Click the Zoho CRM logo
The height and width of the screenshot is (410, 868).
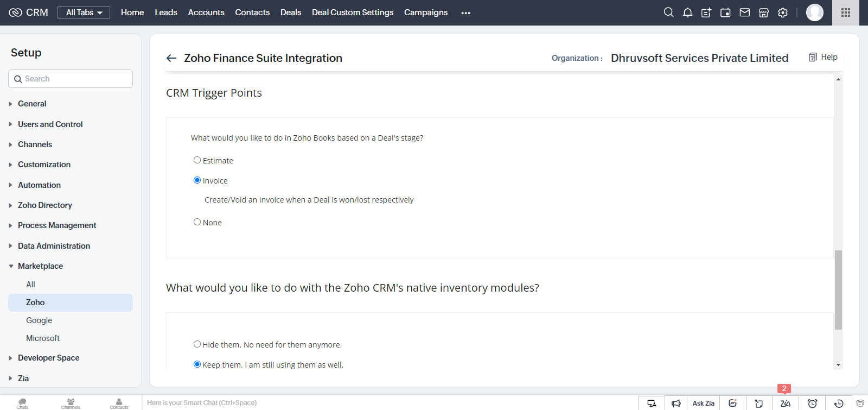pos(29,12)
